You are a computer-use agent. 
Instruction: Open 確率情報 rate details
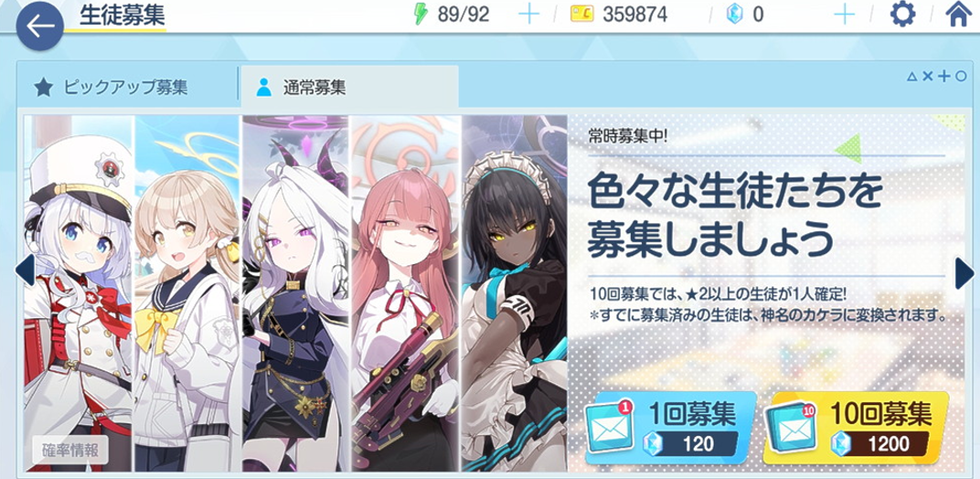click(70, 450)
